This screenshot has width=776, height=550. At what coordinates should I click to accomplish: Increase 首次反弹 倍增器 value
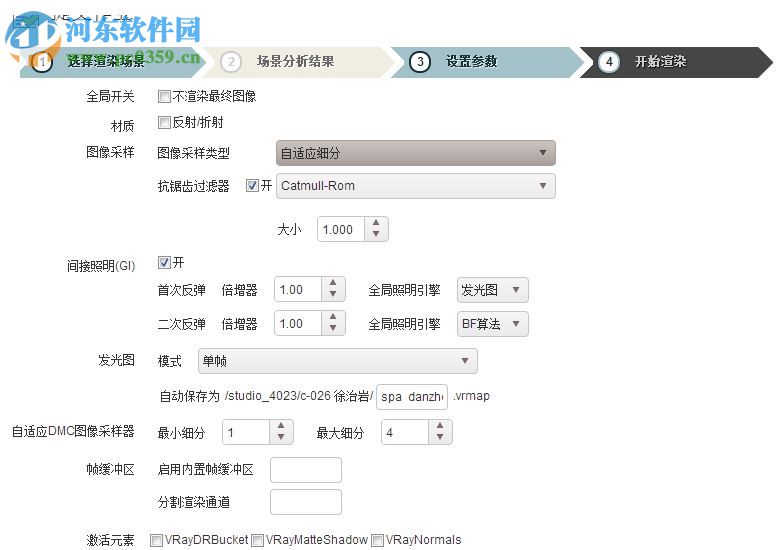coord(333,283)
